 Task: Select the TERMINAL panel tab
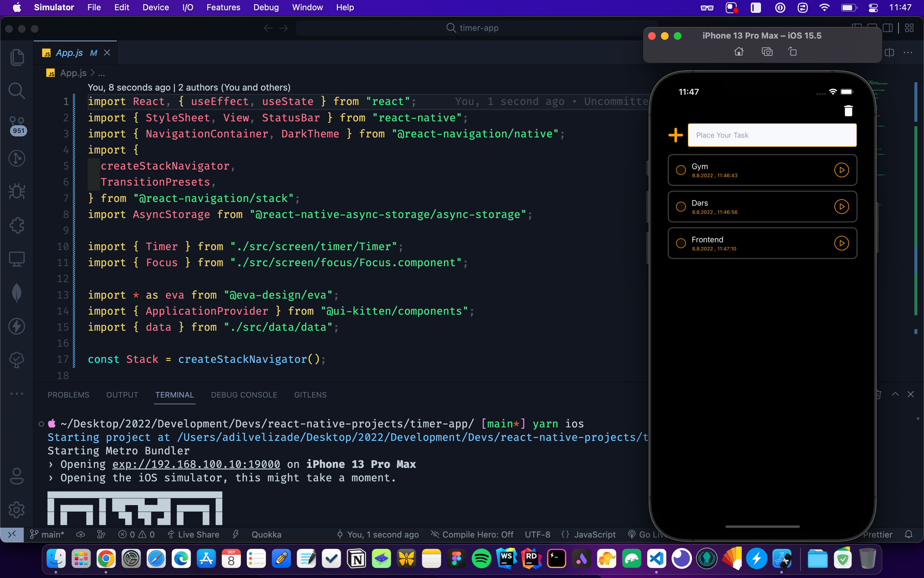[175, 395]
